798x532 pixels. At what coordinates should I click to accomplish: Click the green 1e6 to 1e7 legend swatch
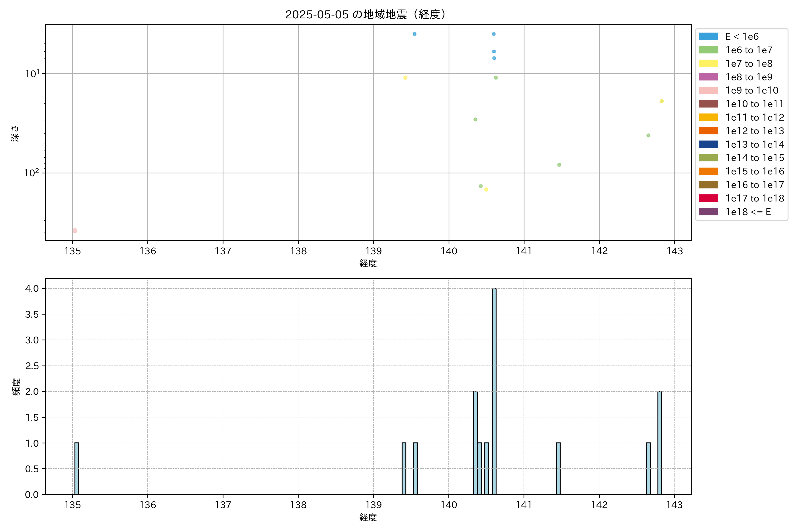[x=708, y=50]
